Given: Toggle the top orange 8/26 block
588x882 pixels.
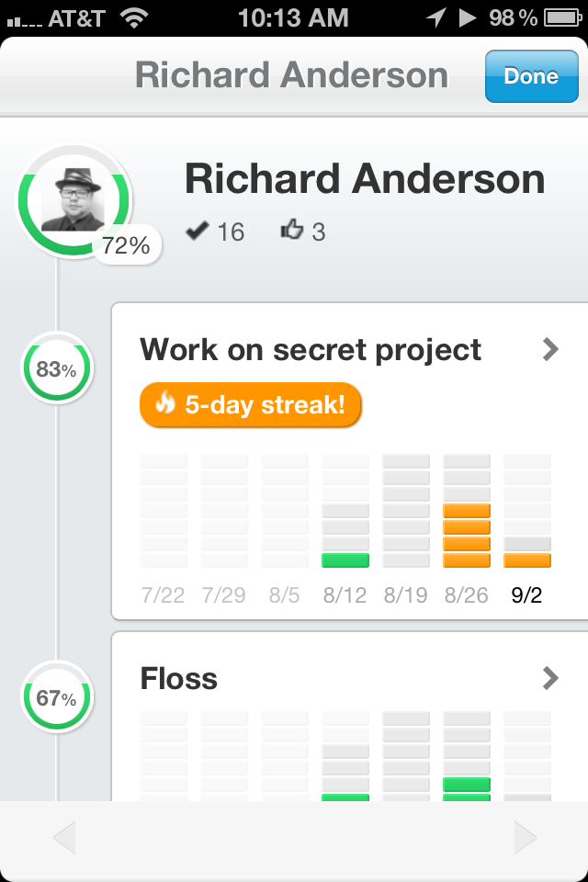Looking at the screenshot, I should 467,511.
